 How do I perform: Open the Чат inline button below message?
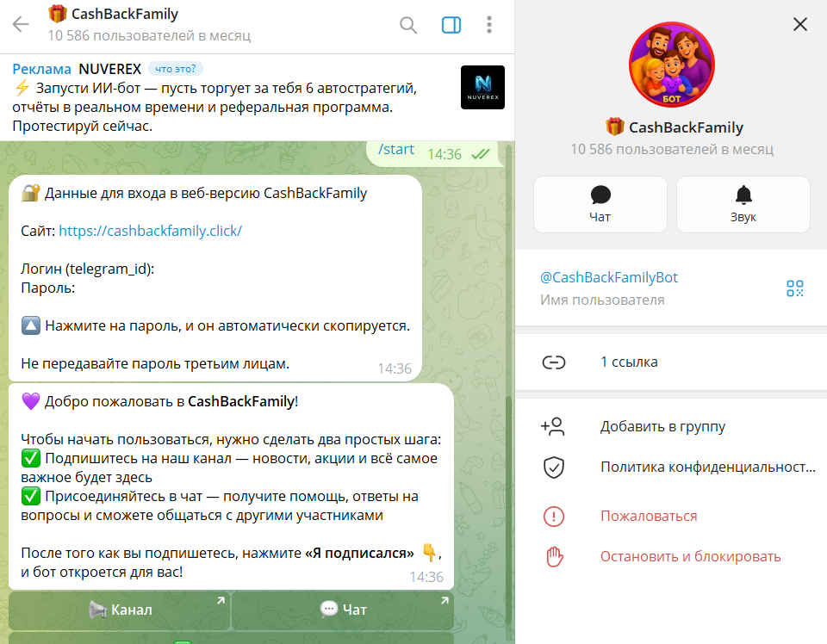[343, 610]
